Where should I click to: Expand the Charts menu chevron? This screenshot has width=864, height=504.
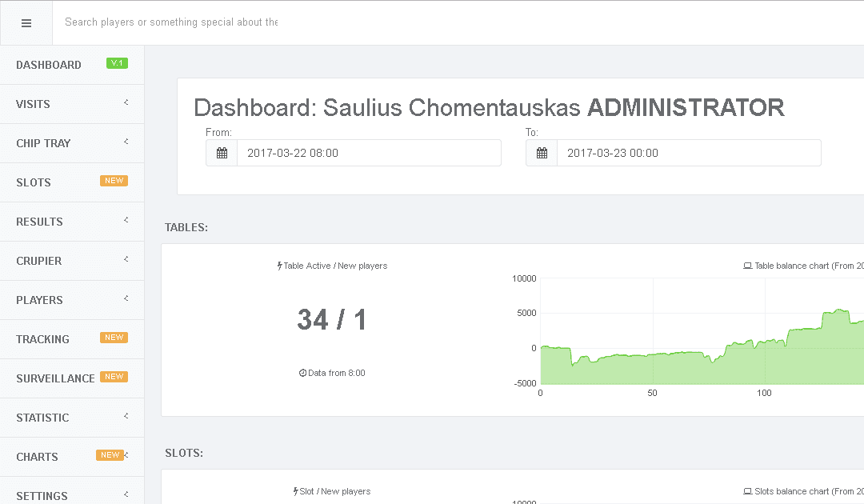(x=126, y=455)
